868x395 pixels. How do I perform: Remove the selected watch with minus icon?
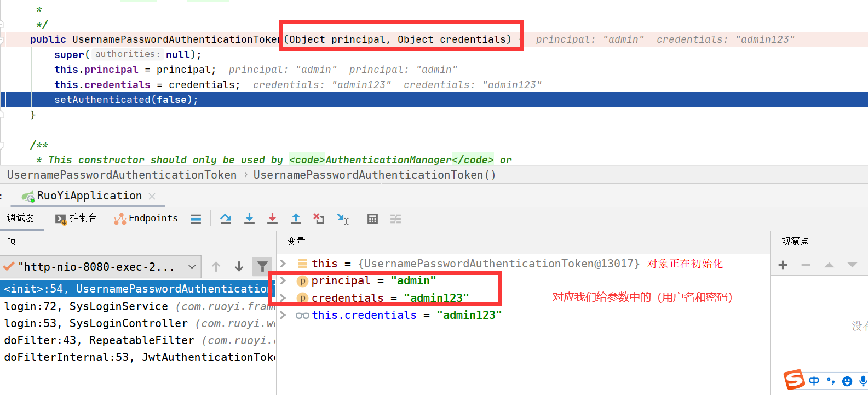click(806, 265)
